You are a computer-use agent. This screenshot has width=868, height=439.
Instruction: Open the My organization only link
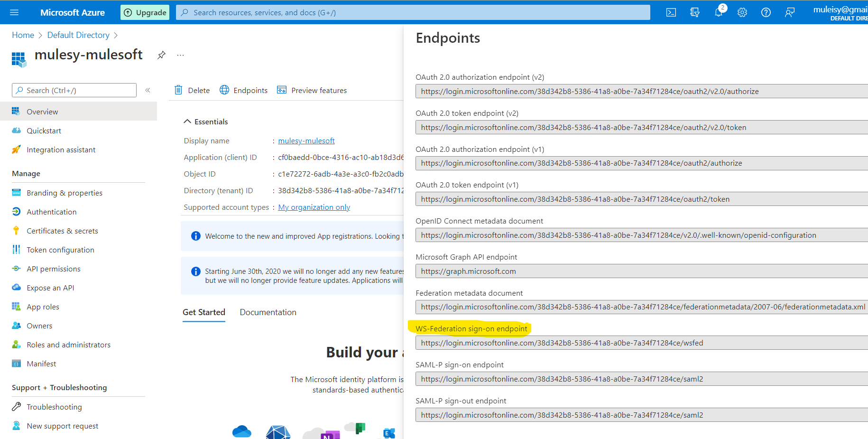(314, 207)
